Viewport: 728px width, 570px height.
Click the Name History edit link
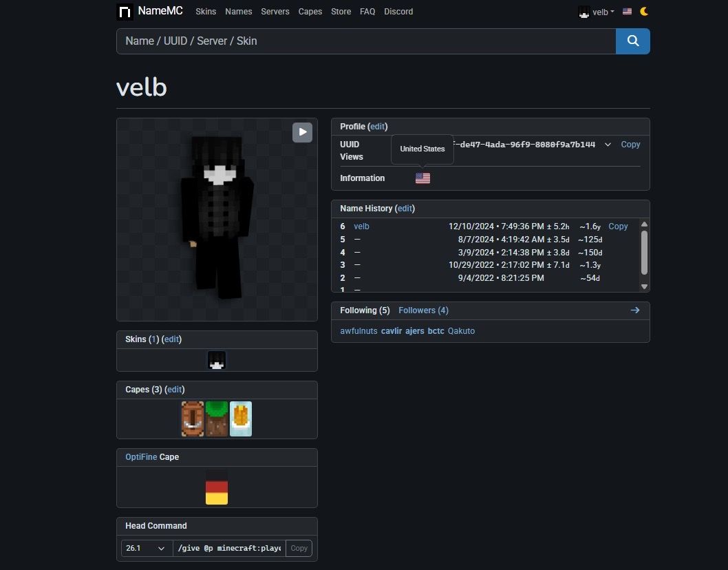coord(405,209)
